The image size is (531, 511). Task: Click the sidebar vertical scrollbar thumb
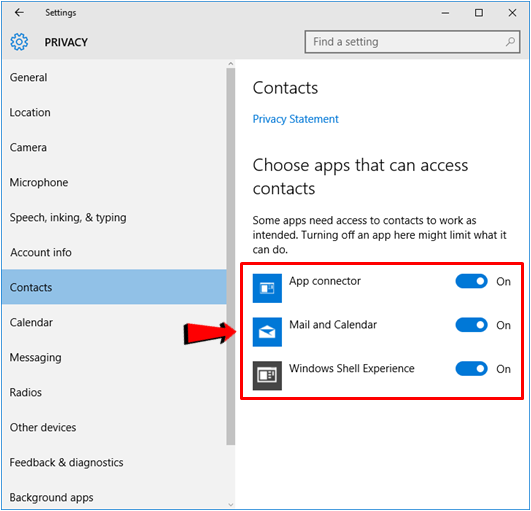click(x=231, y=256)
